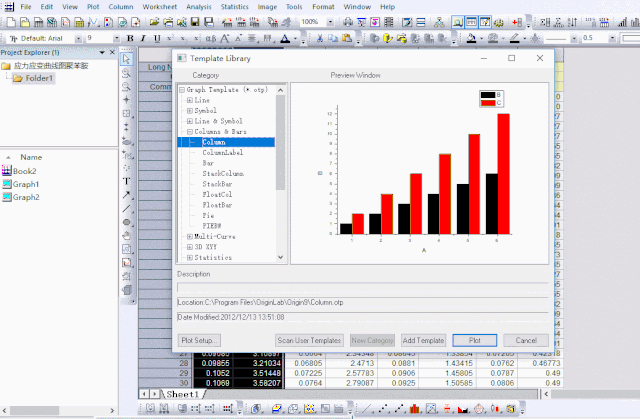640x419 pixels.
Task: Click the Plot button in Template Library
Action: (x=474, y=340)
